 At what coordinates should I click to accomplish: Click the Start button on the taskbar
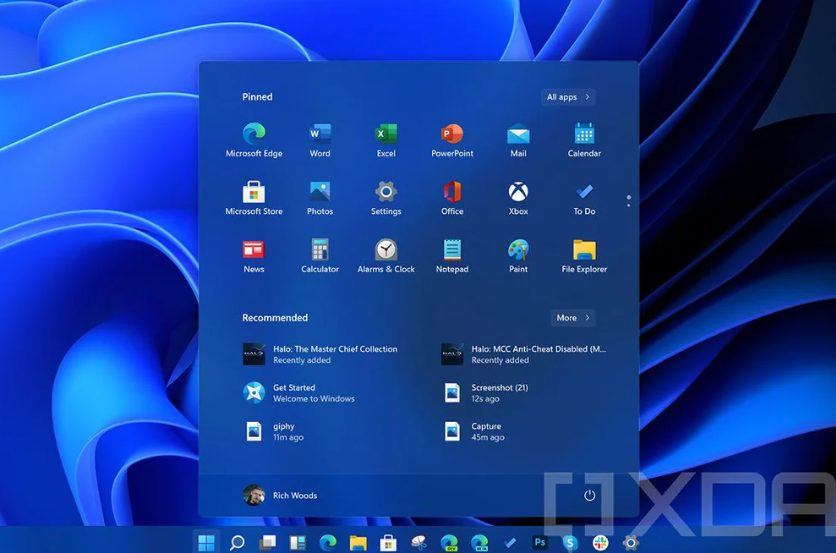click(x=206, y=543)
